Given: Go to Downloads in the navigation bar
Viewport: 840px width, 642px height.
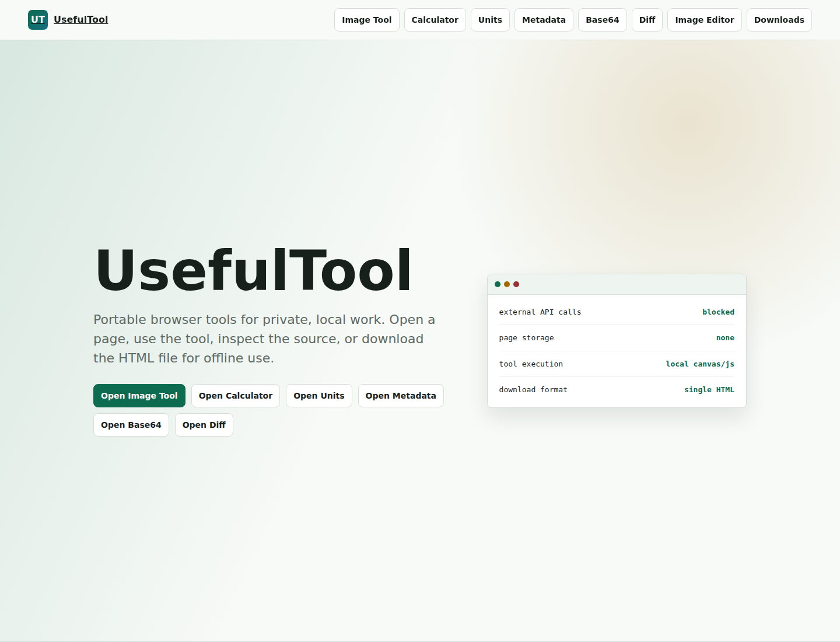Looking at the screenshot, I should [779, 20].
